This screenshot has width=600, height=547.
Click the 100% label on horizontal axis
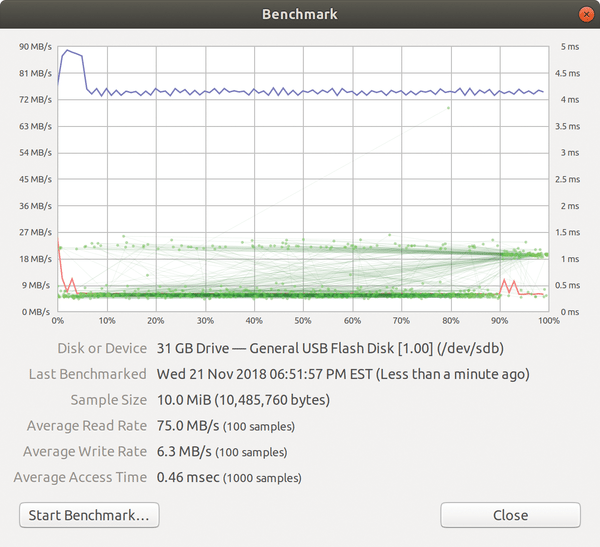coord(545,321)
